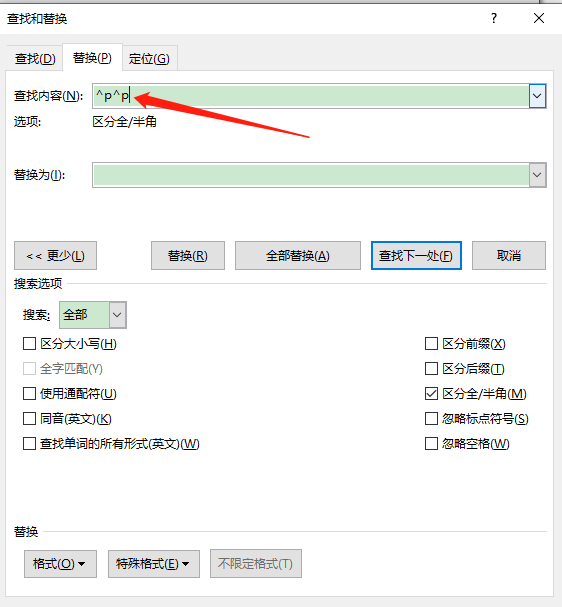Screen dimensions: 562x607
Task: Open the 特殊格式(E) dropdown button
Action: [154, 564]
